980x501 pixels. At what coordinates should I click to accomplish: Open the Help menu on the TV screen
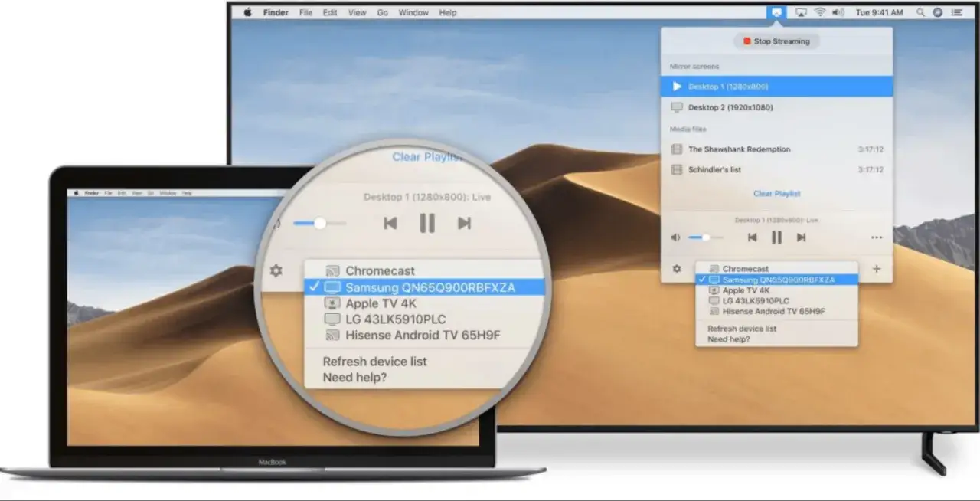coord(448,12)
